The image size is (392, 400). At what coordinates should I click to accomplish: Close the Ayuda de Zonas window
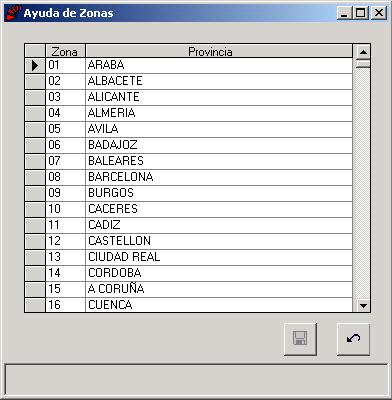pos(379,13)
